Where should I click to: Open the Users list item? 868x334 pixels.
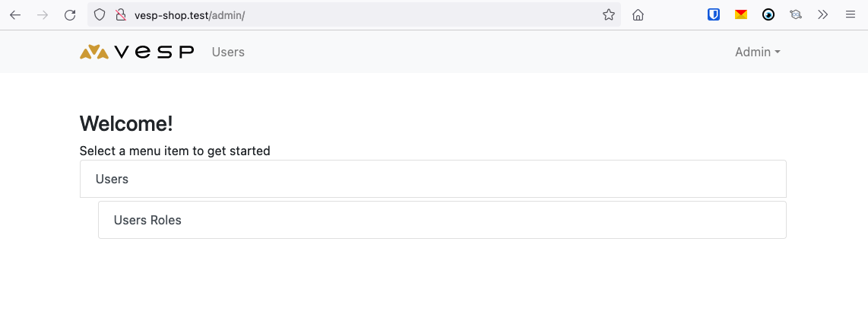tap(433, 179)
